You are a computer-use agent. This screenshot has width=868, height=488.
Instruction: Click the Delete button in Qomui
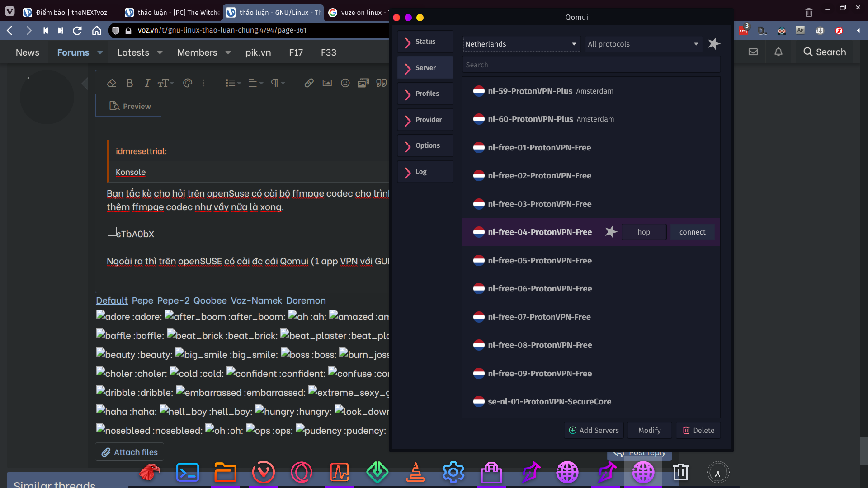[x=698, y=430]
